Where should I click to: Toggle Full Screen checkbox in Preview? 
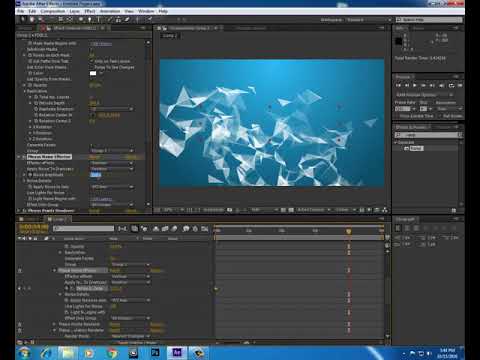(x=440, y=116)
